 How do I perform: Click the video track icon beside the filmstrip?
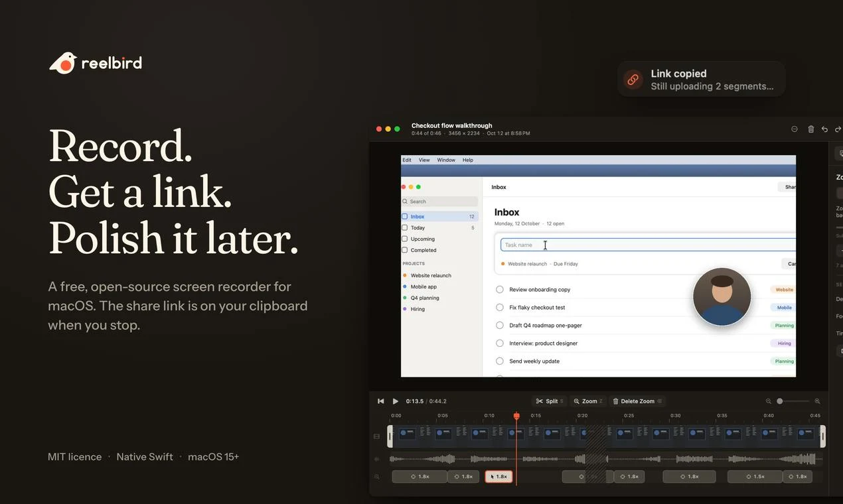click(377, 436)
